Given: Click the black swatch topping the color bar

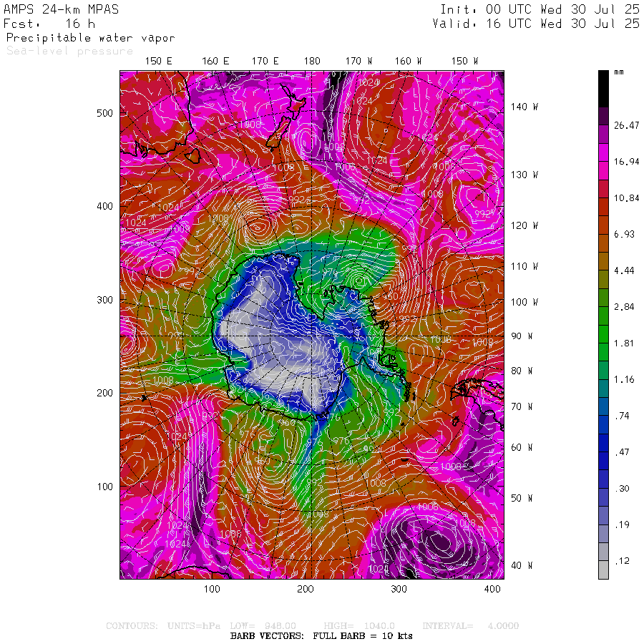Looking at the screenshot, I should coord(603,89).
